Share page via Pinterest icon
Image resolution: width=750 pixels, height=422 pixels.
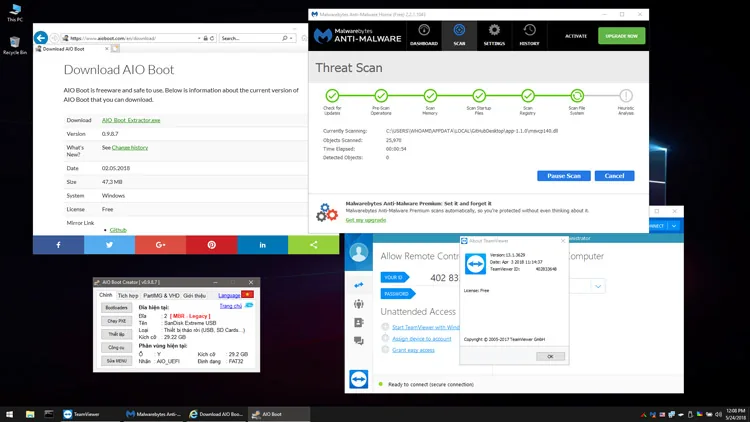[211, 245]
